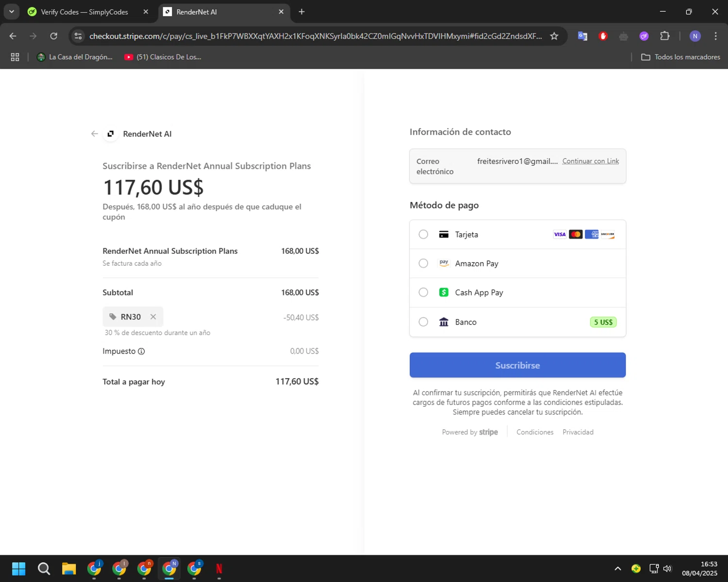The image size is (728, 582).
Task: Select Cash App Pay radio button
Action: 423,292
